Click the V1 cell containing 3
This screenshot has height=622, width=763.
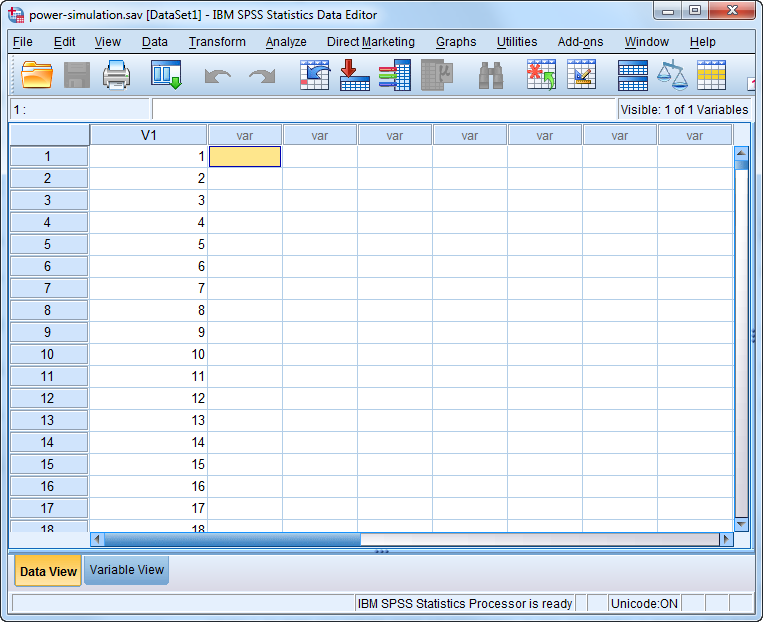tap(148, 200)
